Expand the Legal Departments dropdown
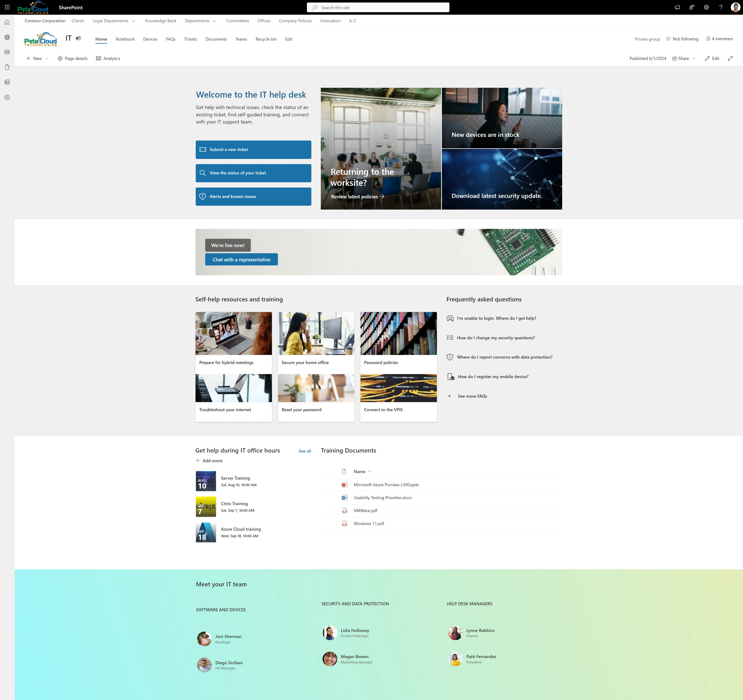Viewport: 743px width, 700px height. [133, 21]
